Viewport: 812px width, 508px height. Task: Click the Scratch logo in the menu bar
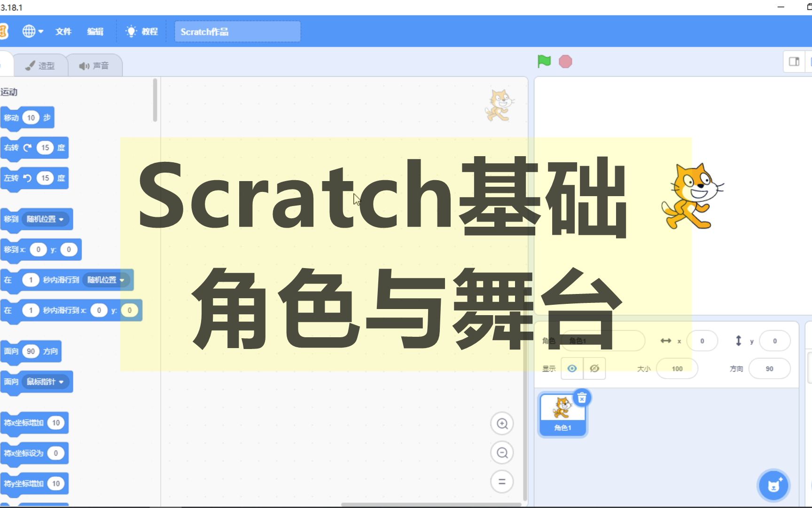pos(4,32)
